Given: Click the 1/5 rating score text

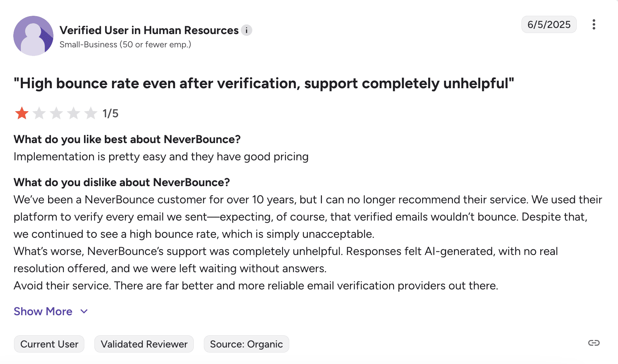Looking at the screenshot, I should 111,114.
